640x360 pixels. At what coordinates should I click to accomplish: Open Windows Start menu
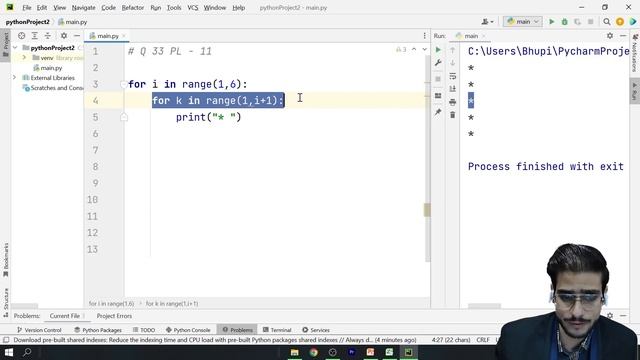[9, 352]
